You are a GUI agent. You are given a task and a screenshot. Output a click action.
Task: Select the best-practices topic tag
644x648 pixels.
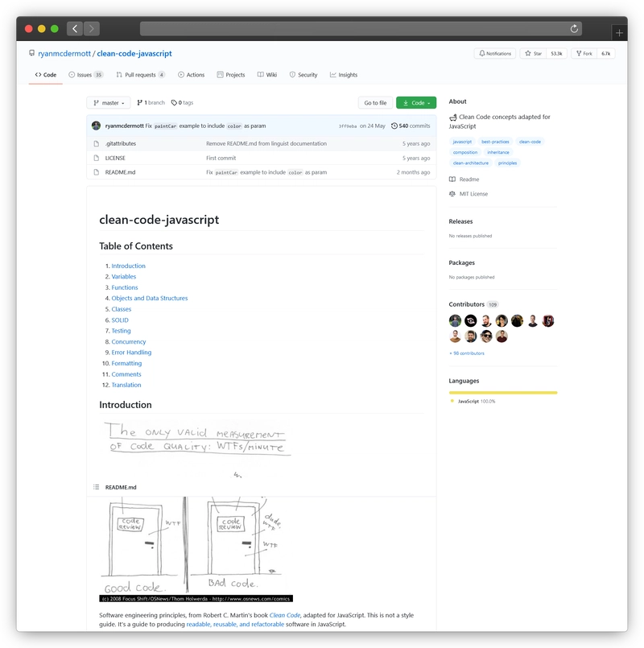495,142
